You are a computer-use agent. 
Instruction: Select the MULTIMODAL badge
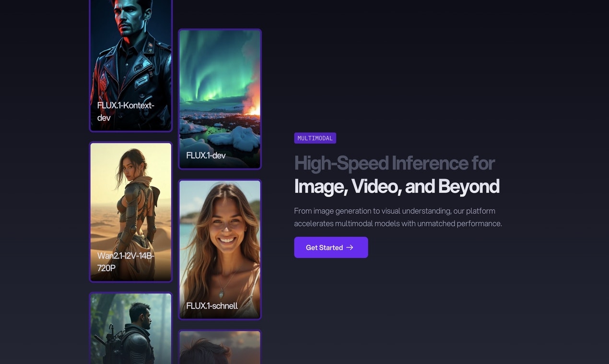tap(315, 138)
